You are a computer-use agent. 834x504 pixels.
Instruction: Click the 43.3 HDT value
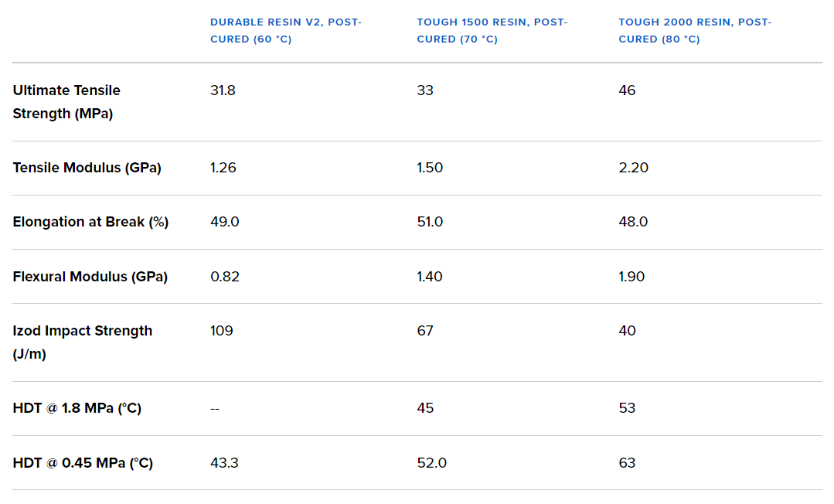click(x=223, y=463)
